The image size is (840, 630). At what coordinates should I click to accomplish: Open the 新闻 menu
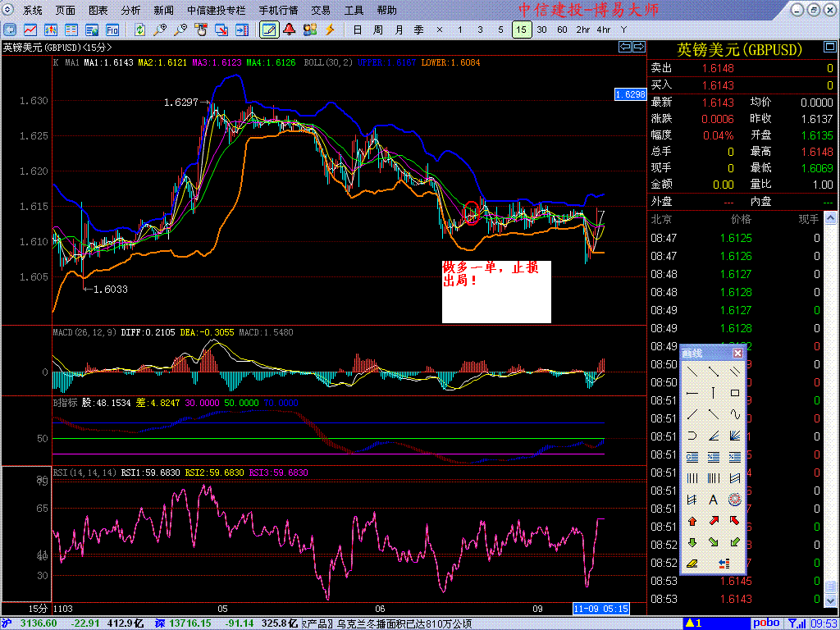point(163,10)
